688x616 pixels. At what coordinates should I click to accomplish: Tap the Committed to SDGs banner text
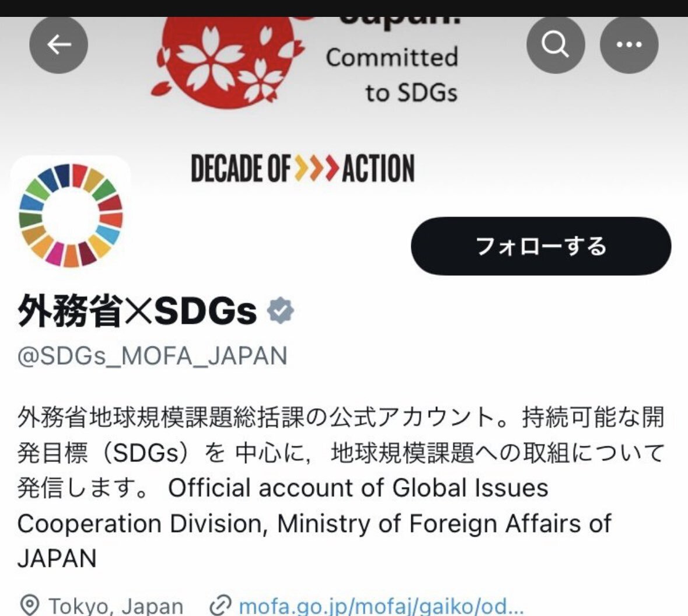[392, 75]
